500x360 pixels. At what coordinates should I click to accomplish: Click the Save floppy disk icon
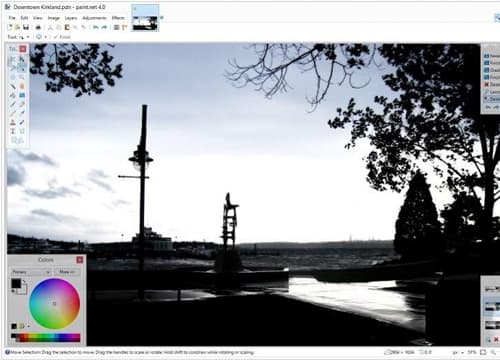click(x=26, y=27)
